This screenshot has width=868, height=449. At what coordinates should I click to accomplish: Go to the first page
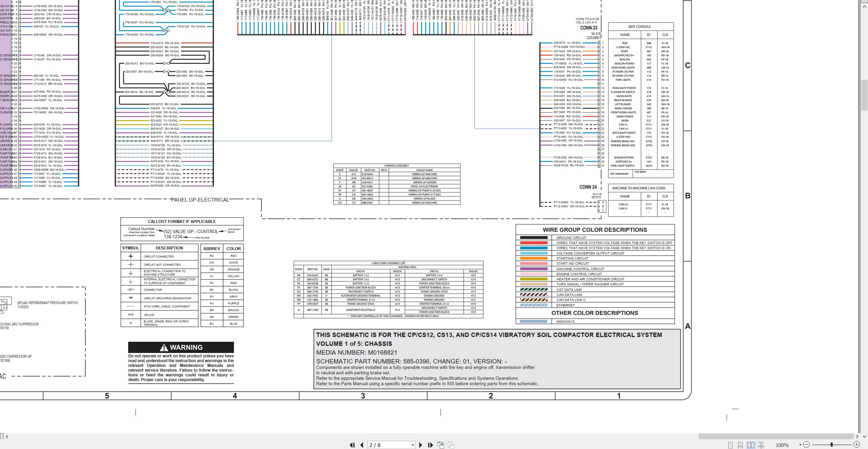[352, 445]
